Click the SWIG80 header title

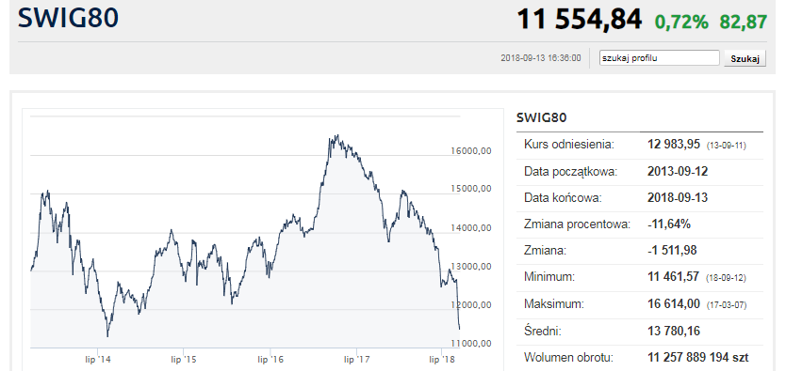68,18
